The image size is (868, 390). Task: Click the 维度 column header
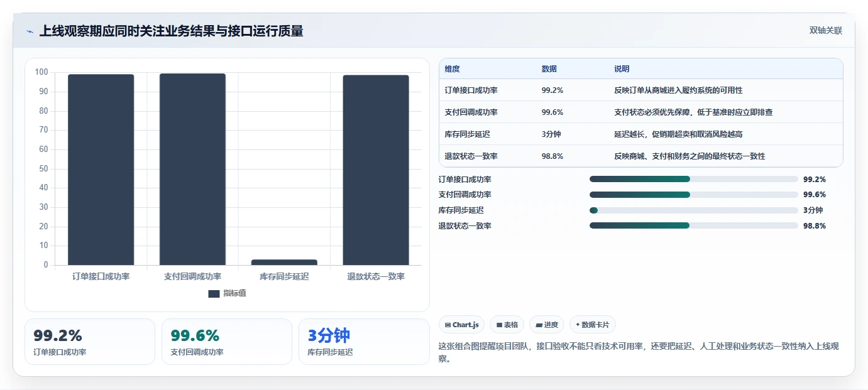[452, 69]
